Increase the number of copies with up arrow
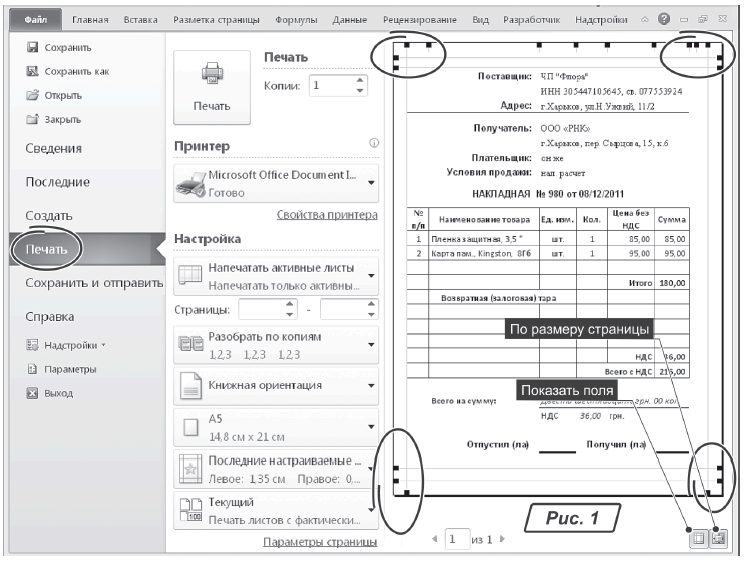 tap(361, 81)
